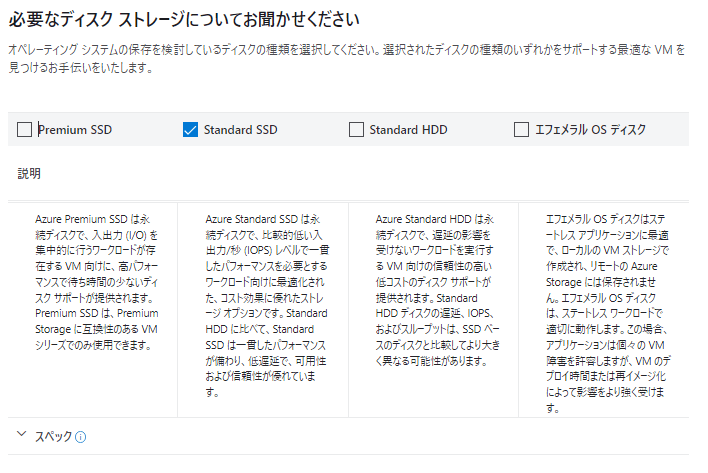Click the 説明 row header
Viewport: 708px width, 473px height.
click(x=29, y=173)
